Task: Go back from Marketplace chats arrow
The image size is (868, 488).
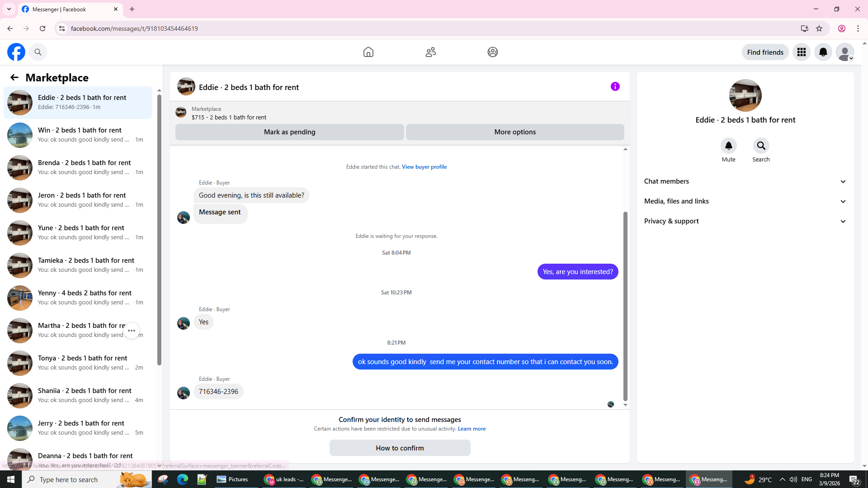Action: pos(14,77)
